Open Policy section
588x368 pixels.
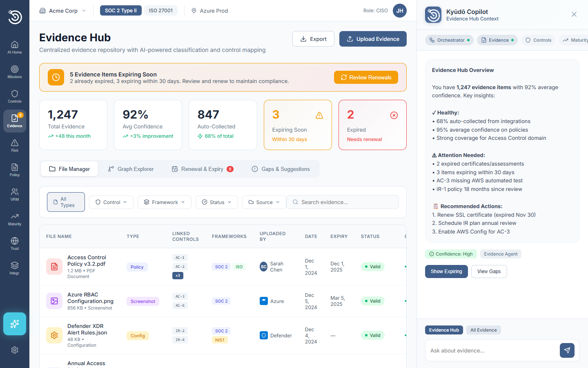click(x=15, y=170)
